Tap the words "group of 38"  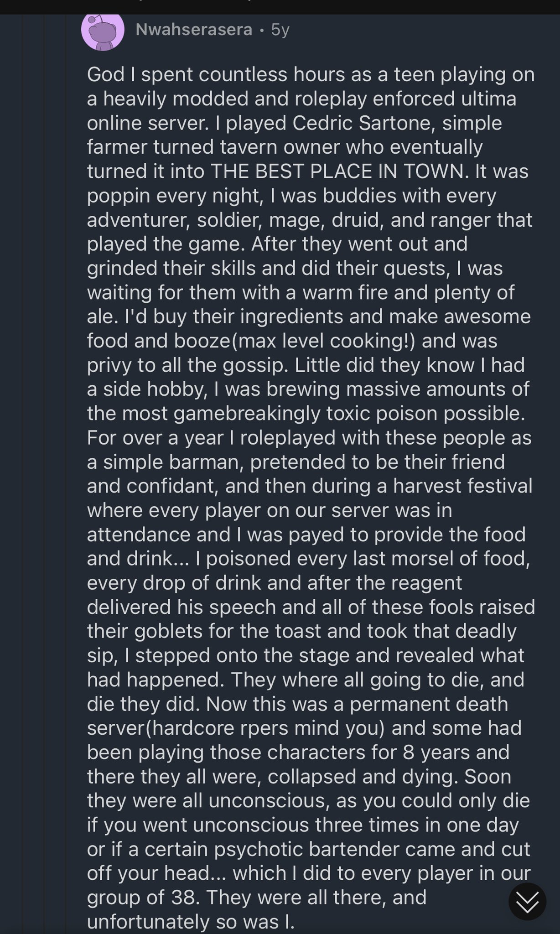pos(143,897)
